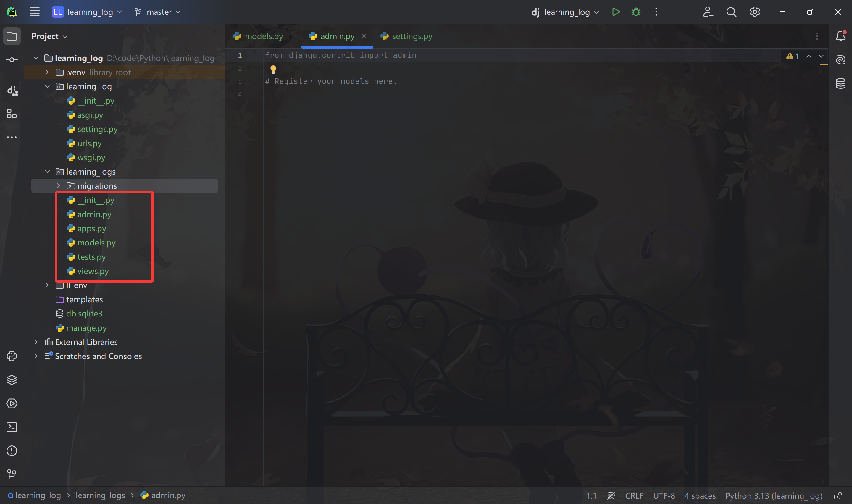Screen dimensions: 852x504
Task: Open the master branch dropdown
Action: coord(158,12)
